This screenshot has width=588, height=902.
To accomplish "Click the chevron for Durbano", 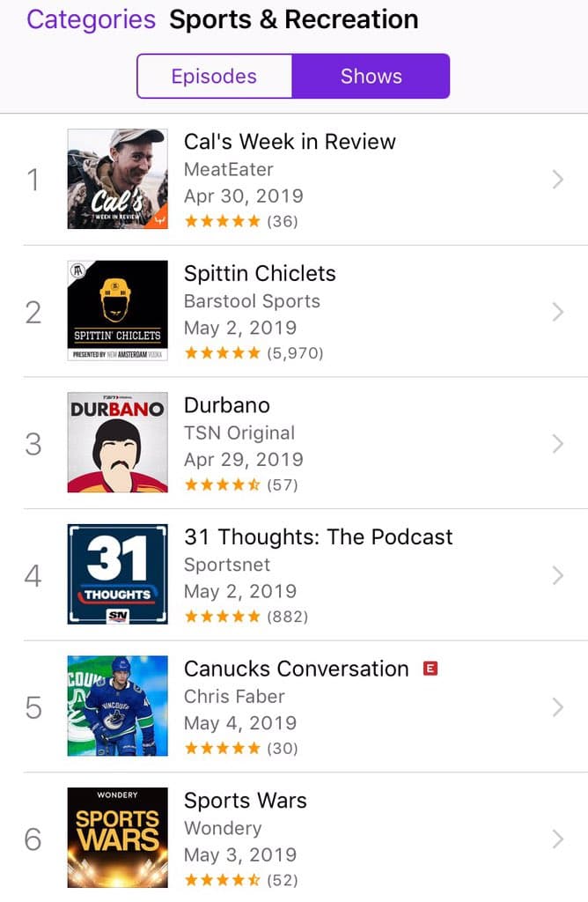I will coord(557,443).
